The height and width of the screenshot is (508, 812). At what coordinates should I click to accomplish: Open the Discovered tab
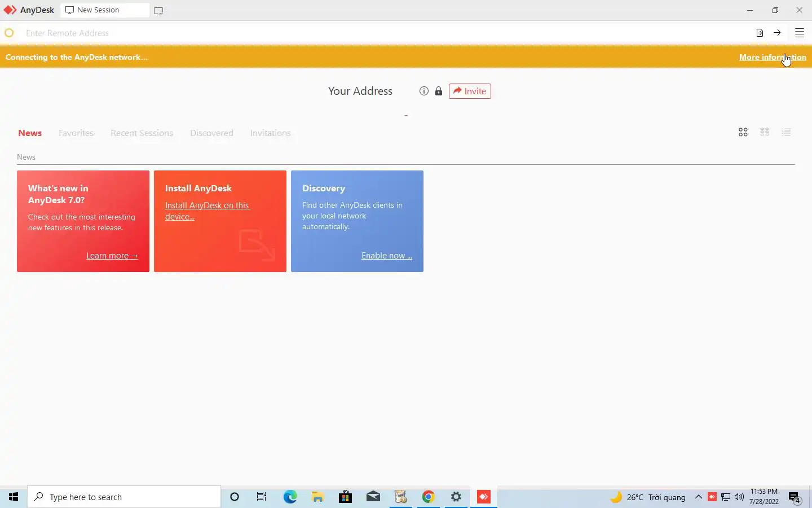(x=211, y=133)
